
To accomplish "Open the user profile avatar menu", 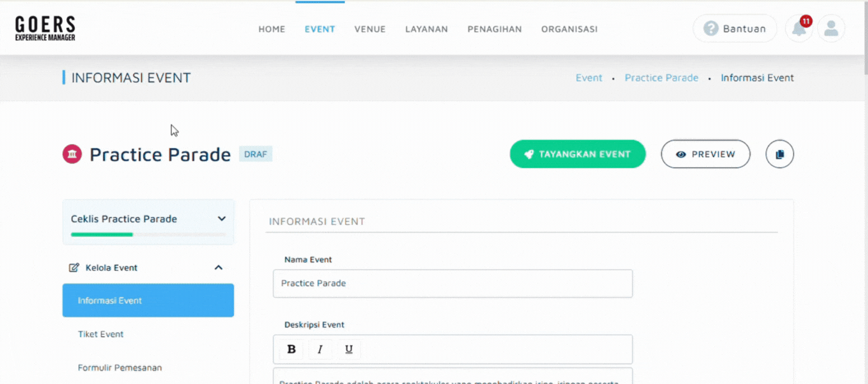I will 831,29.
